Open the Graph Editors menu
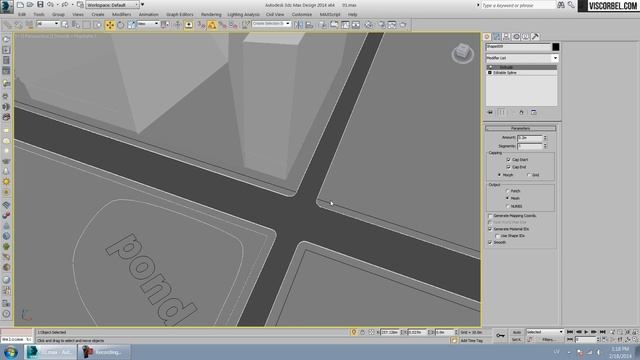This screenshot has width=640, height=360. tap(180, 14)
